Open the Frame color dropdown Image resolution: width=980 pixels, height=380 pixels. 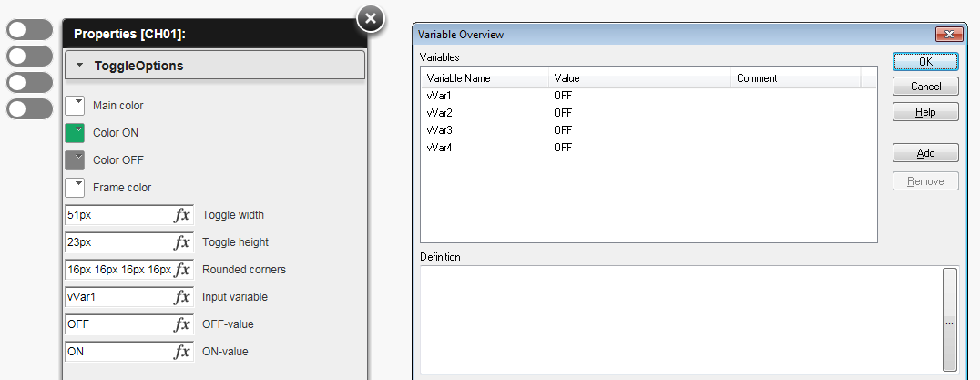[75, 187]
